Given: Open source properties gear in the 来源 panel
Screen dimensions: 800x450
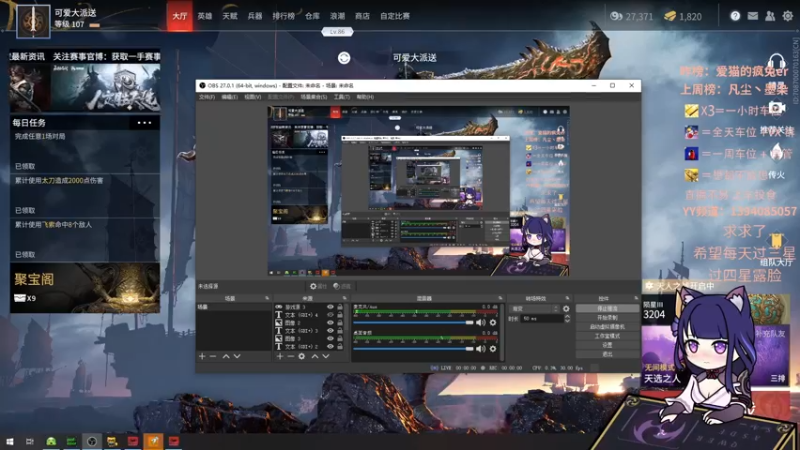Looking at the screenshot, I should 302,356.
